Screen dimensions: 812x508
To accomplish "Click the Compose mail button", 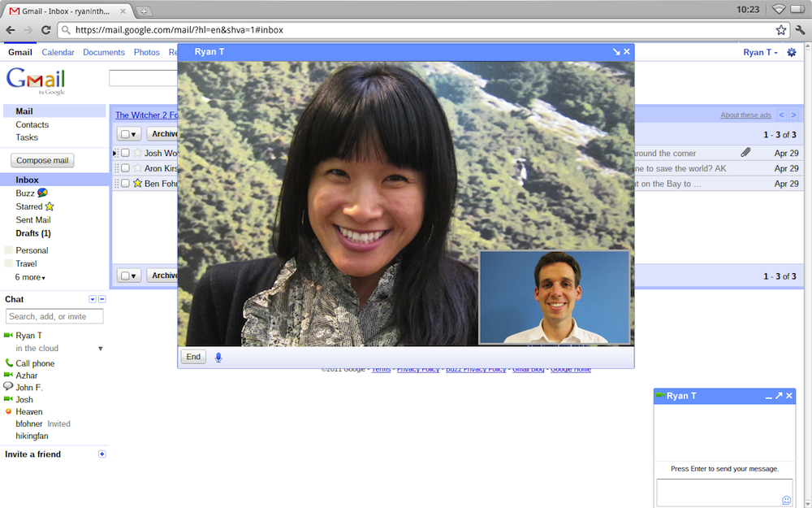I will click(42, 160).
